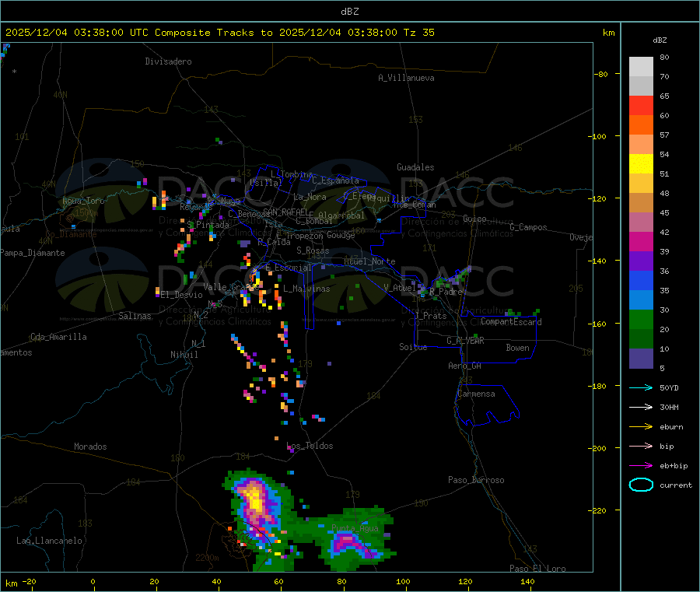Viewport: 700px width, 592px height.
Task: Select the gray 65–70 dBZ legend band
Action: click(x=641, y=86)
